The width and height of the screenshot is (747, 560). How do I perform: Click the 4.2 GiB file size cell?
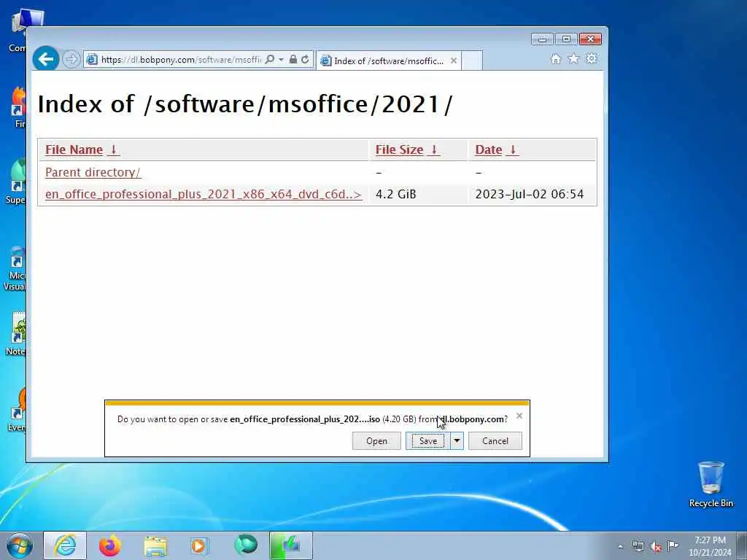(x=396, y=194)
